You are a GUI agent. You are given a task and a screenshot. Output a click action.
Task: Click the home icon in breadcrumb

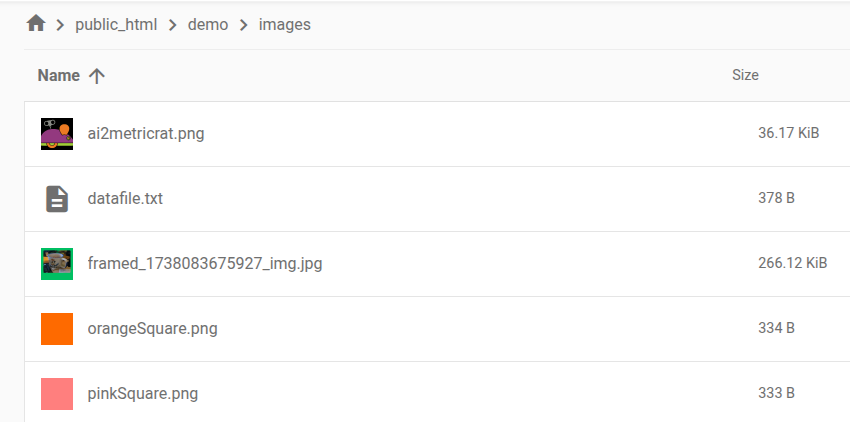(36, 24)
